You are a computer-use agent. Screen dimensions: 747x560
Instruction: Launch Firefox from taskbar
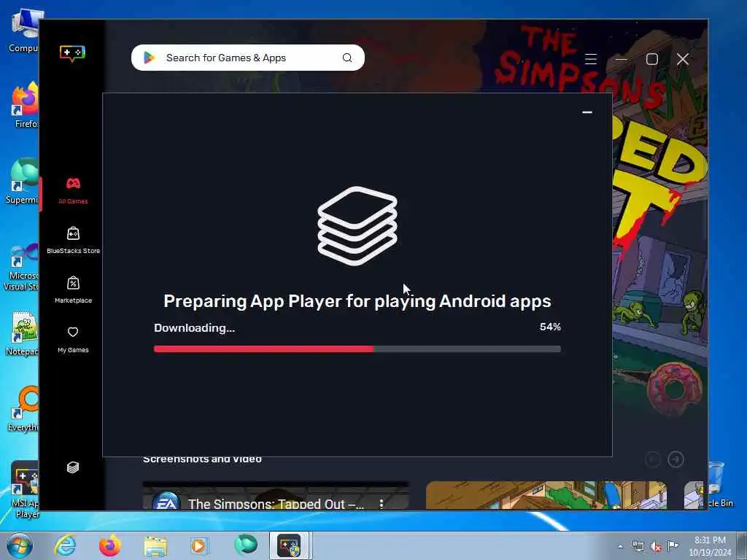[109, 545]
